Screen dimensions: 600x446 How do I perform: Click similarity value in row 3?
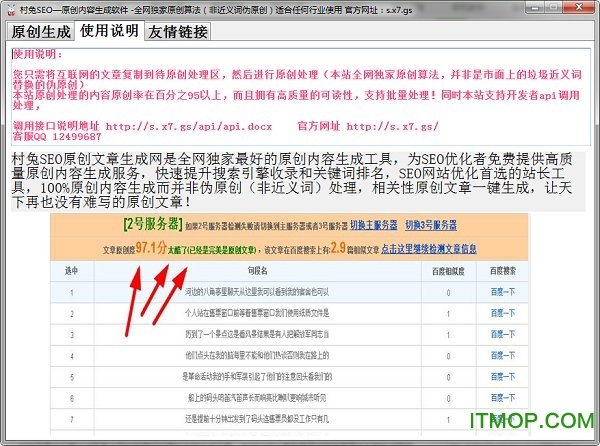click(x=448, y=335)
